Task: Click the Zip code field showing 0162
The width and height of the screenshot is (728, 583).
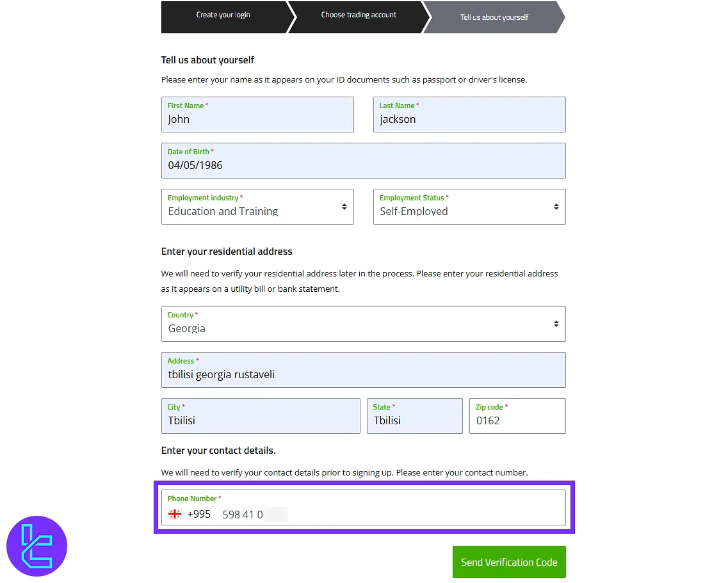Action: (x=517, y=416)
